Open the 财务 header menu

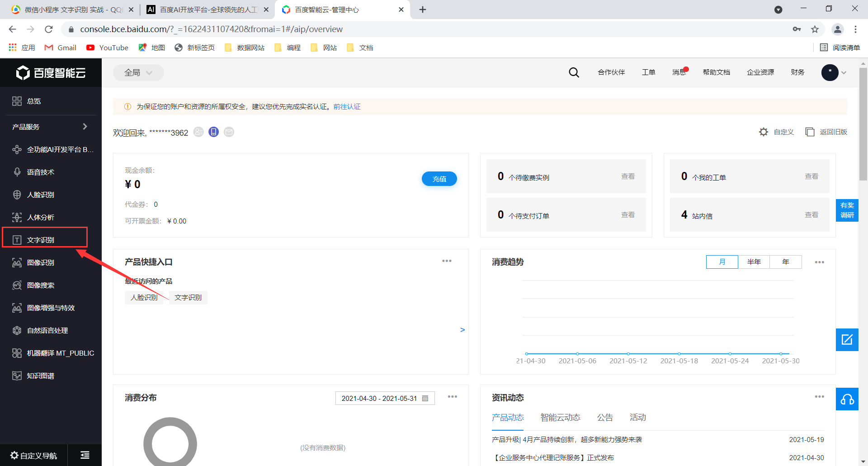coord(797,72)
